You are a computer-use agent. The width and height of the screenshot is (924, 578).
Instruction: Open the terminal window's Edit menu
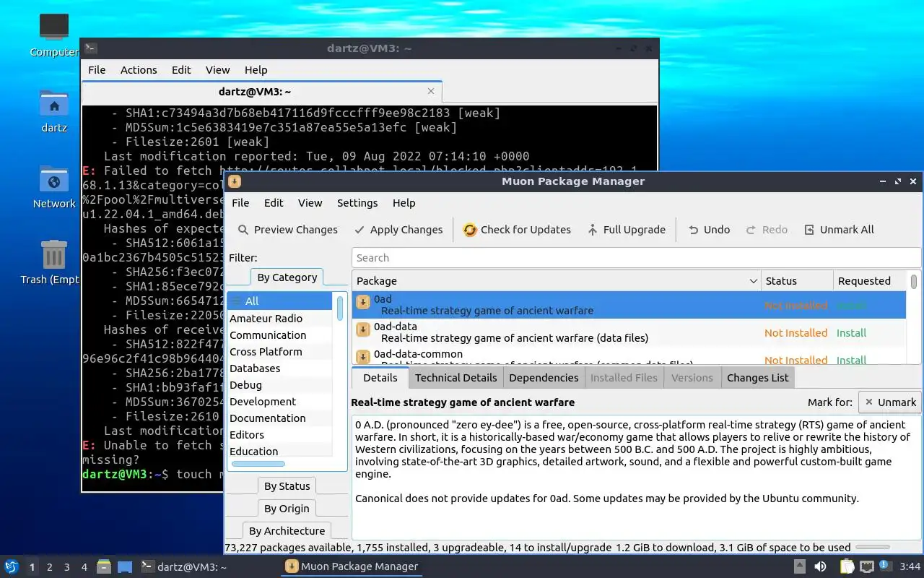click(181, 70)
